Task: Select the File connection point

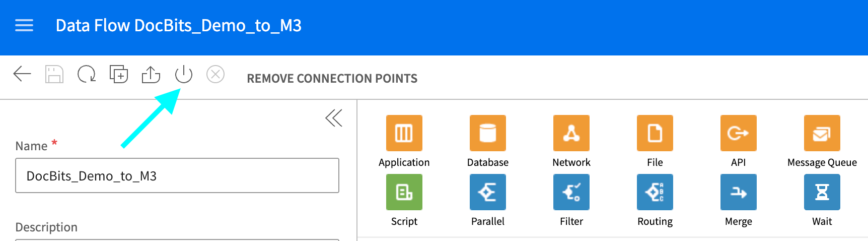Action: (655, 133)
